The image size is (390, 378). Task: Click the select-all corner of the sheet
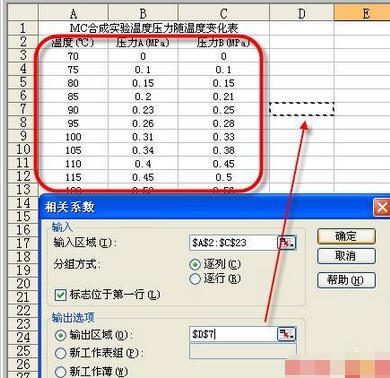click(x=23, y=13)
